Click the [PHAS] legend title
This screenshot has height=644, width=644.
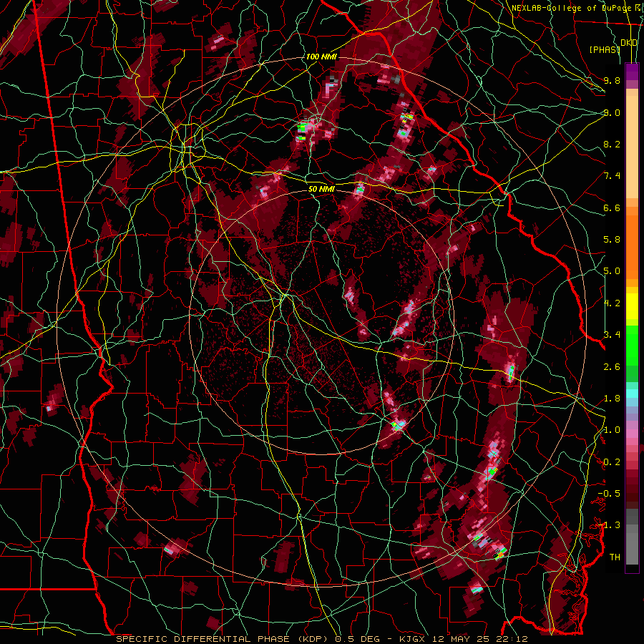tap(605, 49)
